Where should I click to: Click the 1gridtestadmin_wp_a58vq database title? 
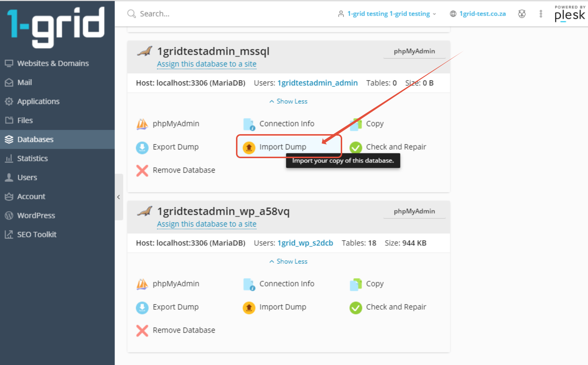pyautogui.click(x=223, y=211)
